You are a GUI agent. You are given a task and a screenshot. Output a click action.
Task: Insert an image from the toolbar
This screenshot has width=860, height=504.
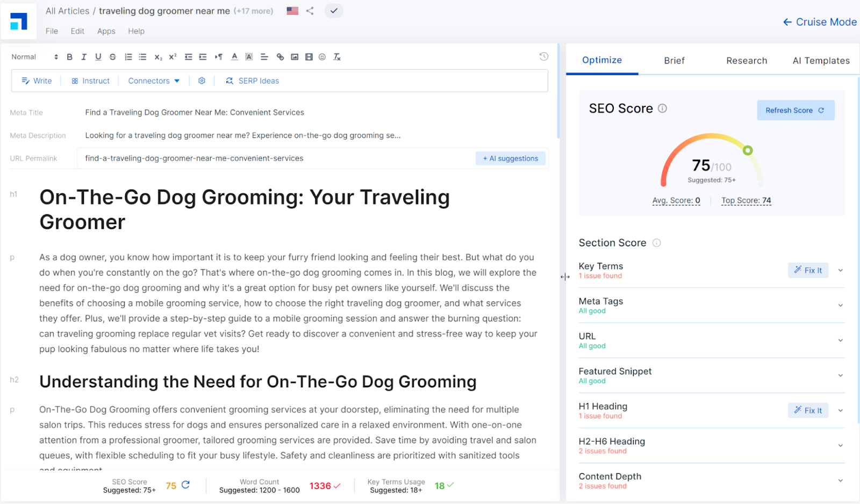(295, 57)
